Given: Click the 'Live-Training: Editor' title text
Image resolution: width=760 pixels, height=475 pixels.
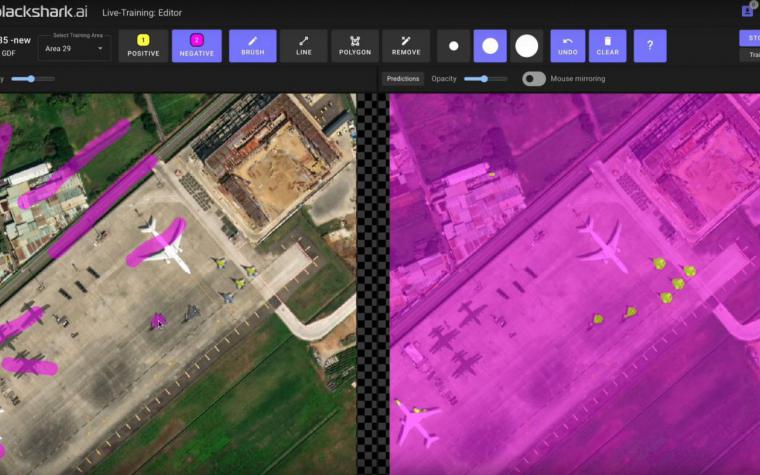Looking at the screenshot, I should [142, 13].
